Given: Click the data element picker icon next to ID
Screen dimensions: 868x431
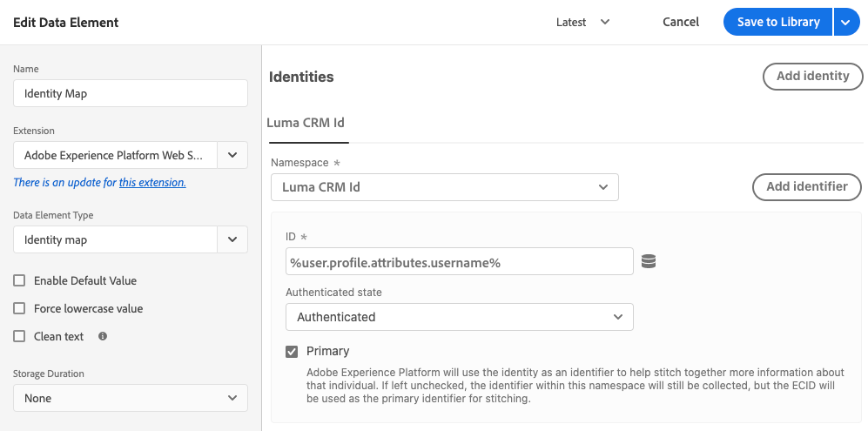Looking at the screenshot, I should click(648, 261).
